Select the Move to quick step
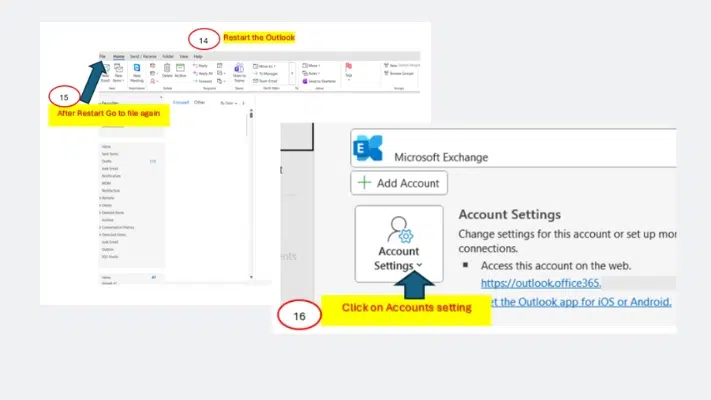 [x=264, y=66]
